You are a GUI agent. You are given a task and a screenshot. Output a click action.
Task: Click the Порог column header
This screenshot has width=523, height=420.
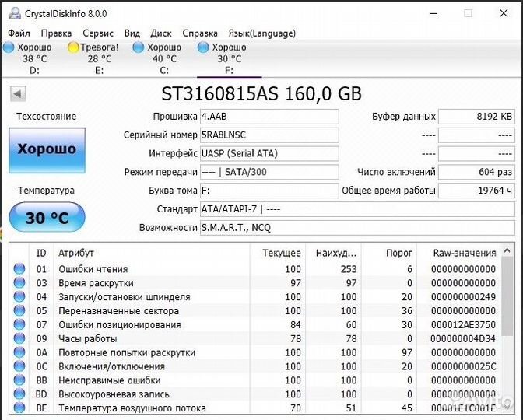click(x=389, y=253)
